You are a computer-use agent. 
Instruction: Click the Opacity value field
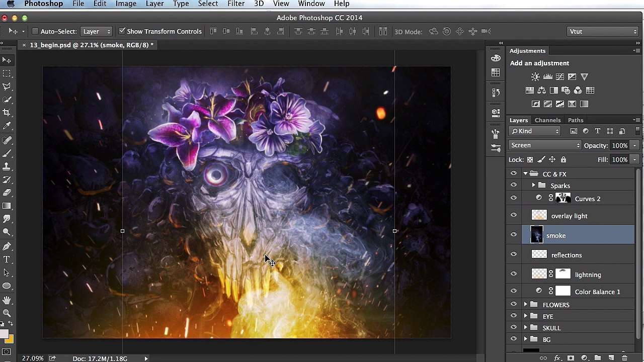[x=620, y=145]
